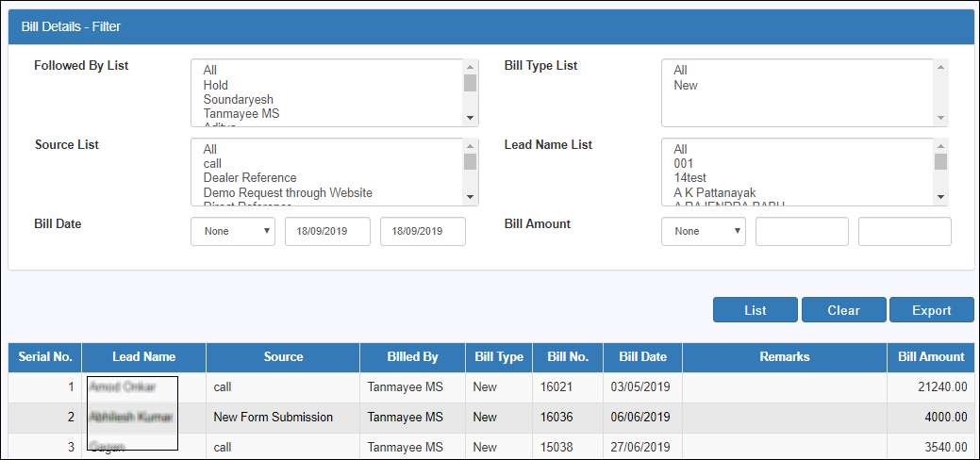Click bill date 27/06/2019 cell

click(x=642, y=447)
